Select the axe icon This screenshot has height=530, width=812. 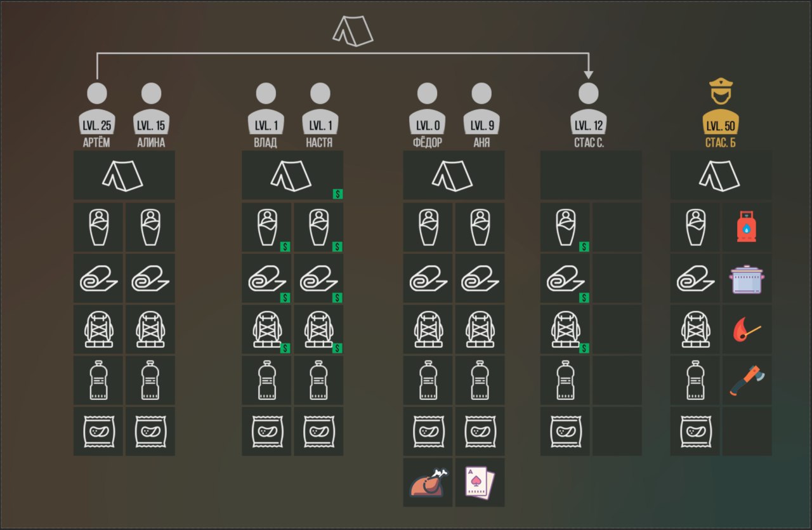click(747, 380)
